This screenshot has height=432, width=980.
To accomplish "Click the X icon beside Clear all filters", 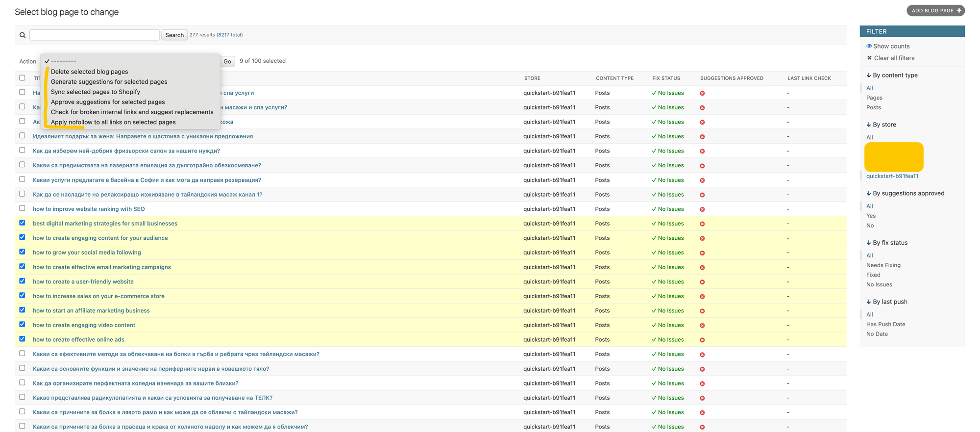I will (869, 58).
